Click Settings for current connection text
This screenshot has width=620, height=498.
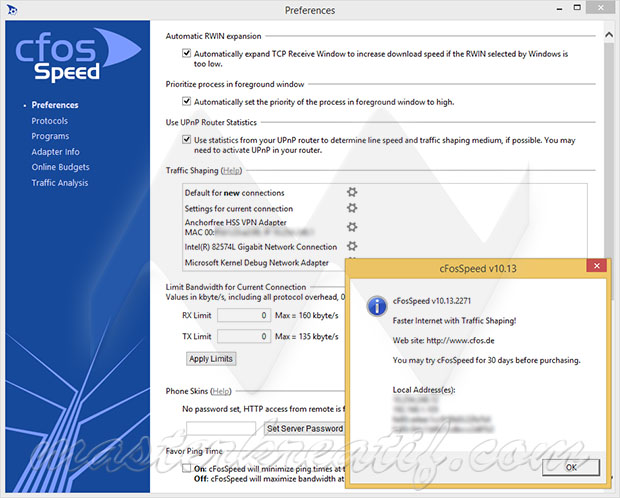coord(239,208)
